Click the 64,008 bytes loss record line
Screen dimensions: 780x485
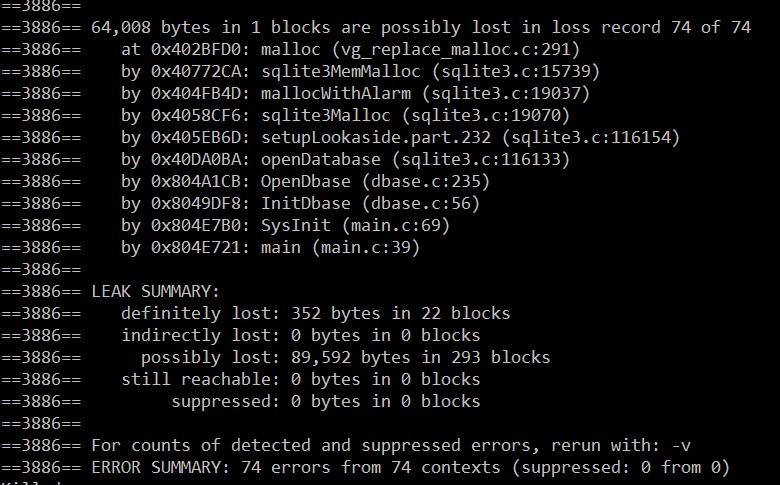pyautogui.click(x=421, y=27)
